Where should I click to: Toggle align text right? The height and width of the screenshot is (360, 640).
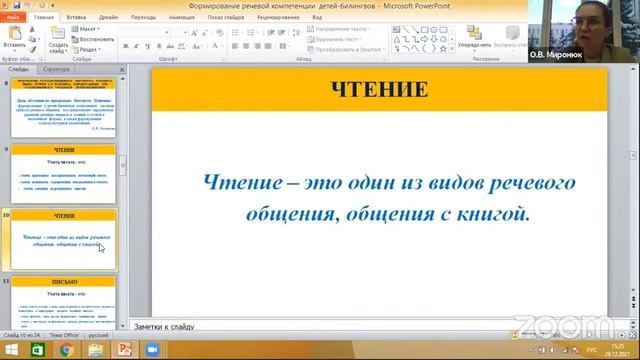(257, 46)
